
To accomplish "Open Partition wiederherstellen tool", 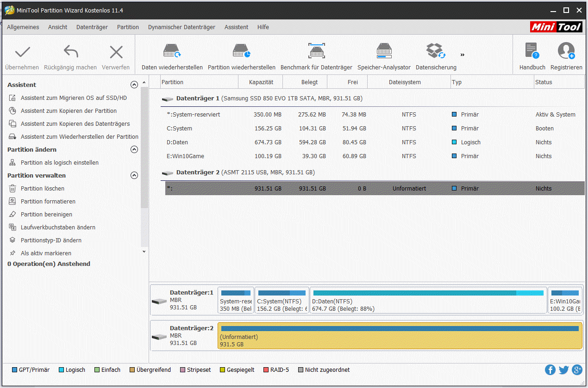I will coord(241,51).
